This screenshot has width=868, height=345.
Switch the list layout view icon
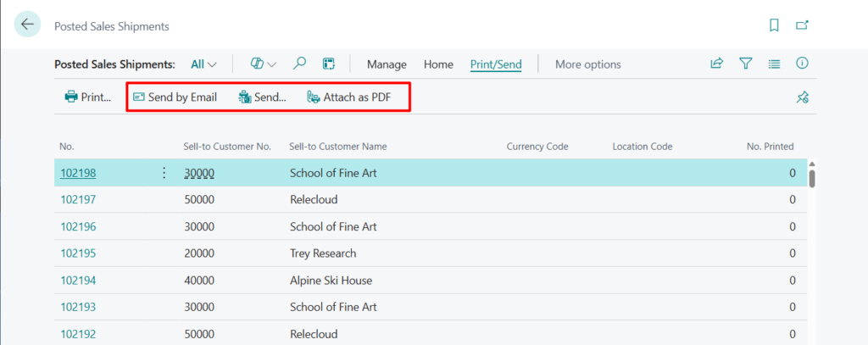(x=774, y=64)
